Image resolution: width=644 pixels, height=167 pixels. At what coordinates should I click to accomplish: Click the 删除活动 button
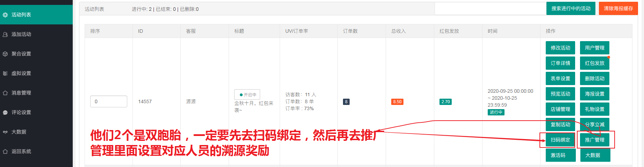point(595,78)
